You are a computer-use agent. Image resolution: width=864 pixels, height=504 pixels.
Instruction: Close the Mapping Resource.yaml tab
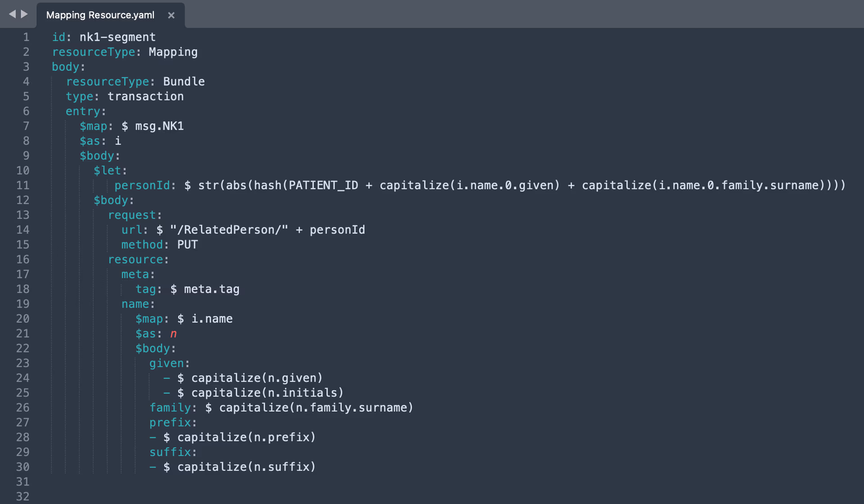171,15
